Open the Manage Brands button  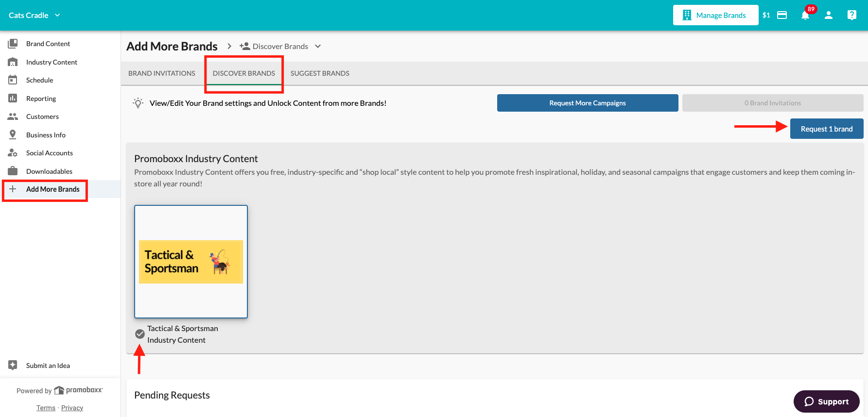tap(715, 15)
